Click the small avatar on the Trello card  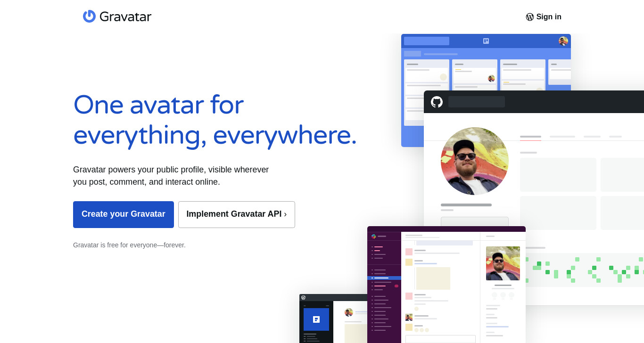coord(491,78)
